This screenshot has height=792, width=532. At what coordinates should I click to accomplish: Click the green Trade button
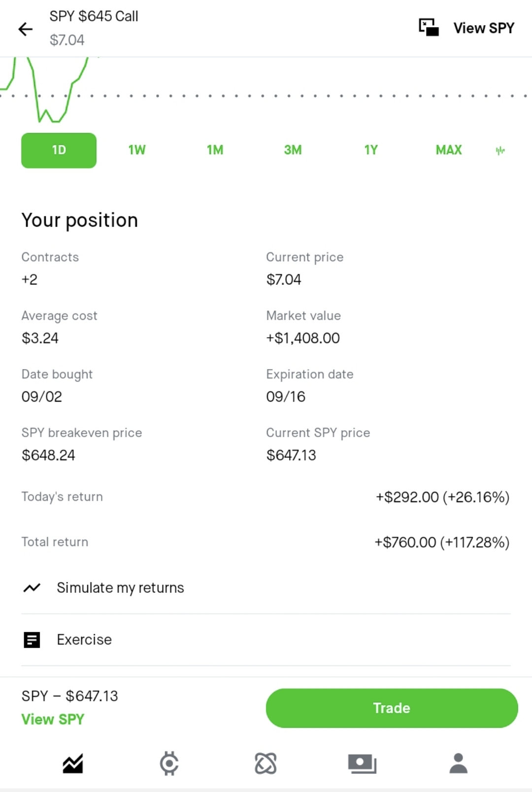(x=392, y=708)
